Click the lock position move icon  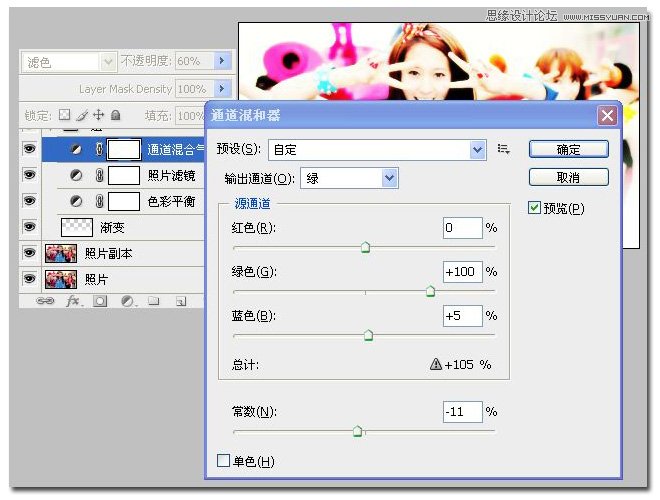pyautogui.click(x=98, y=114)
